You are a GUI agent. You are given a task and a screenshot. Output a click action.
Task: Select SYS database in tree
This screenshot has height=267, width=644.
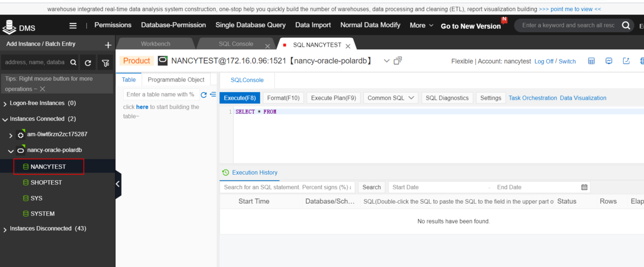(36, 198)
